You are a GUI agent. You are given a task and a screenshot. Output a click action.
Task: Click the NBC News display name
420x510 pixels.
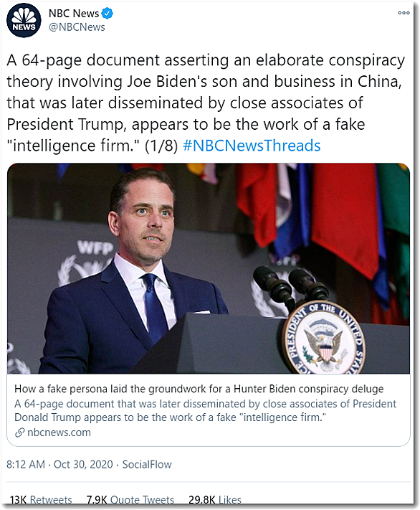pyautogui.click(x=74, y=14)
